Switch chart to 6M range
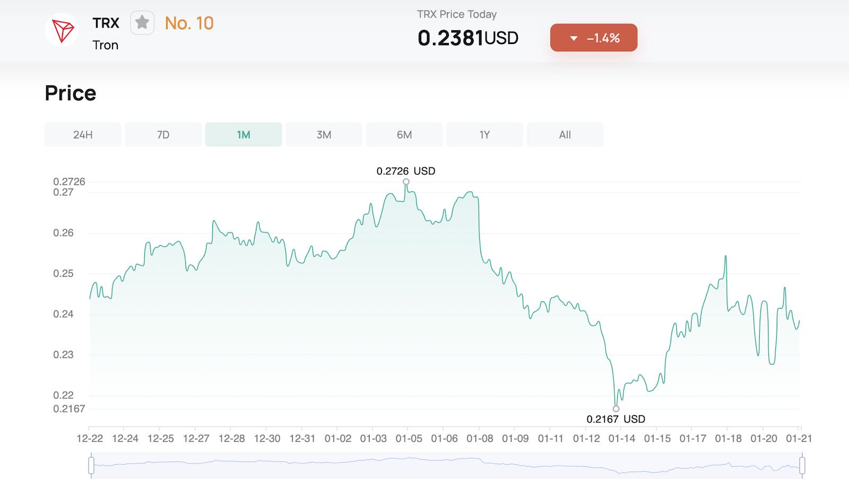 404,135
